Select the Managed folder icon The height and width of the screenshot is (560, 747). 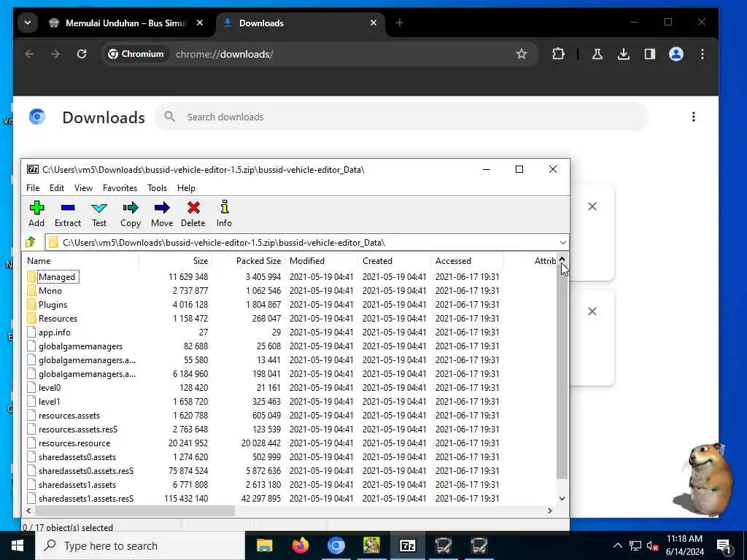click(31, 276)
